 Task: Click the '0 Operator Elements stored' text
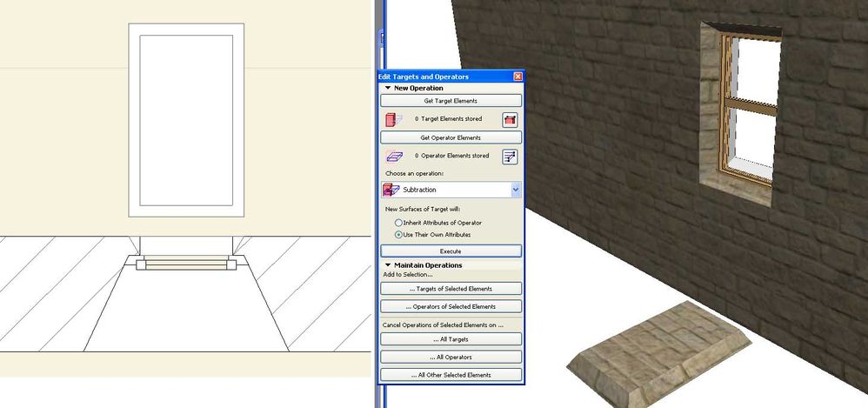[x=451, y=156]
